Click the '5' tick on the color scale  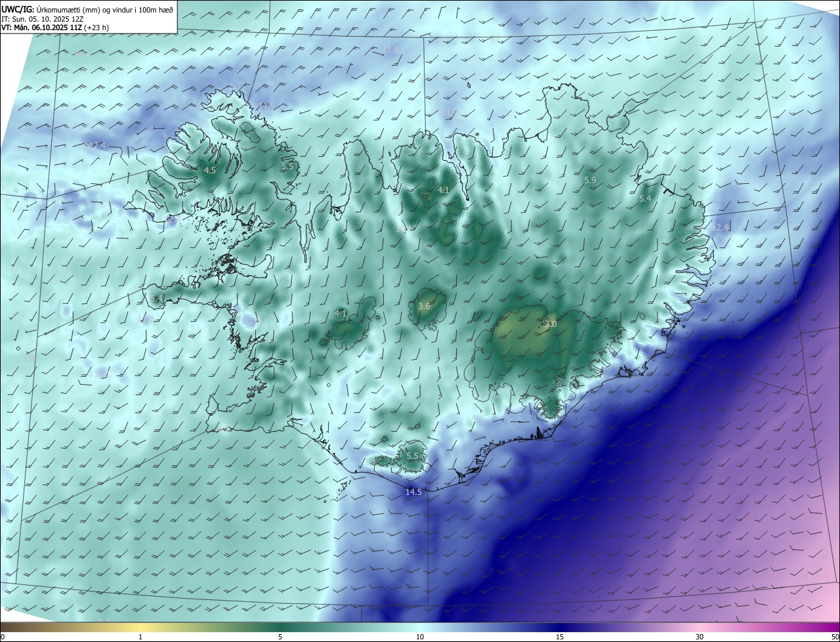pos(280,637)
